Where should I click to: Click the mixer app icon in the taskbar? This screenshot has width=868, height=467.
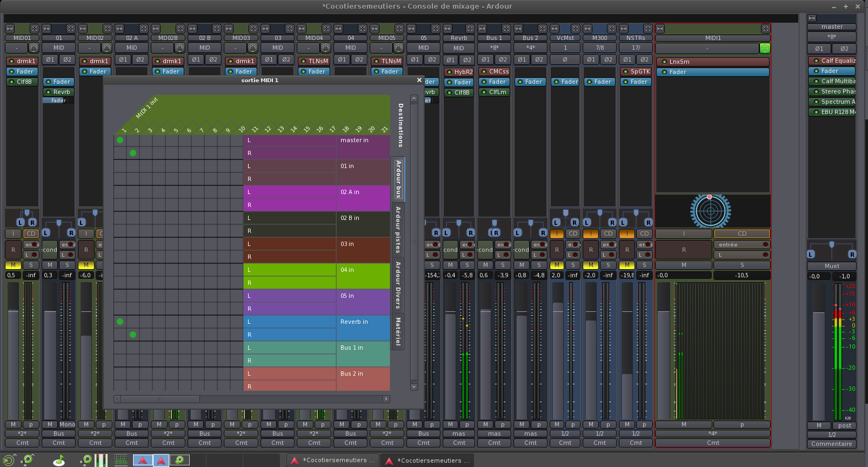121,461
